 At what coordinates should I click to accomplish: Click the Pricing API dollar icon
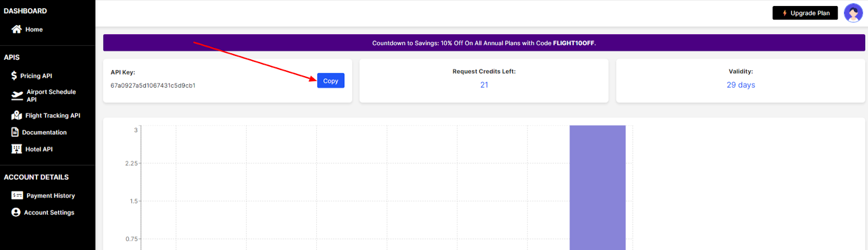(14, 76)
